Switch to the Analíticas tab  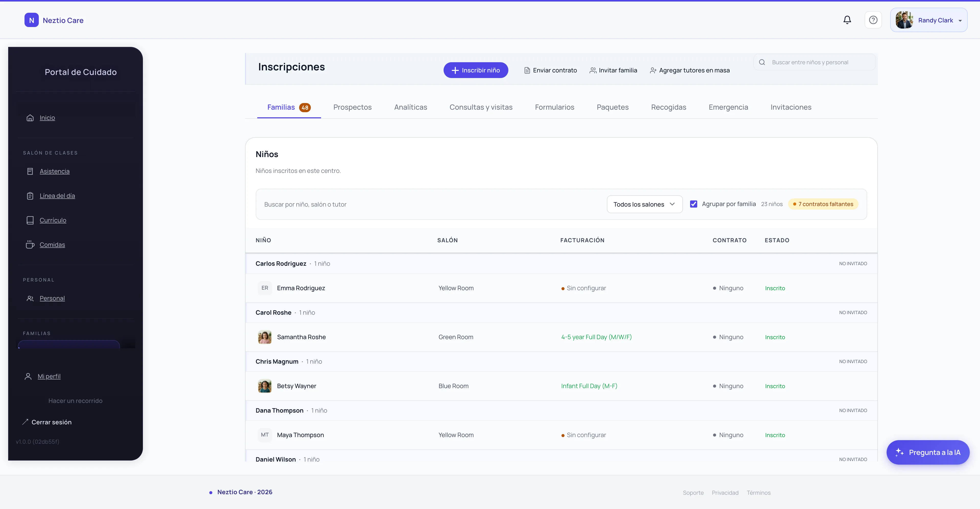pyautogui.click(x=410, y=107)
